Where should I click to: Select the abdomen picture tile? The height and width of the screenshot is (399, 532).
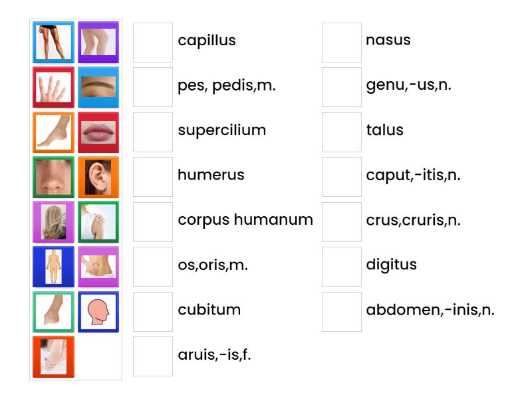[98, 266]
